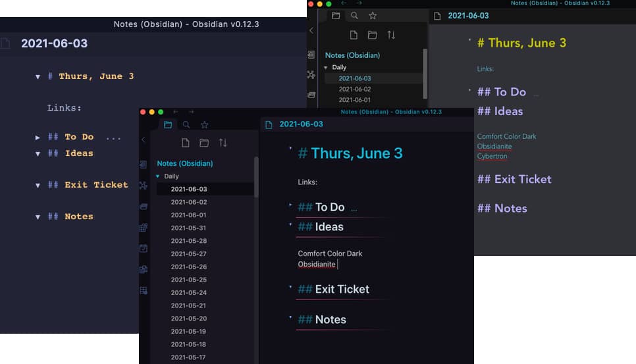The image size is (636, 364).
Task: Fold 'Thurs, June 3' heading in left window
Action: pos(38,76)
